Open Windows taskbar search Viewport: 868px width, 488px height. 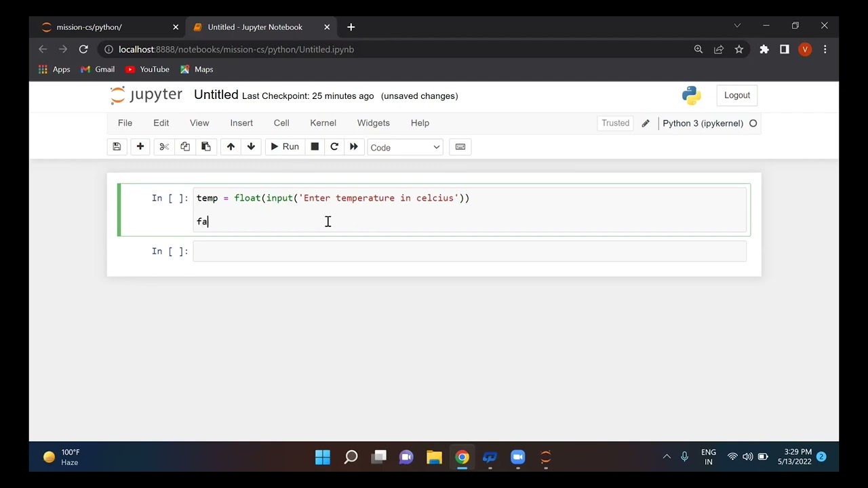351,457
